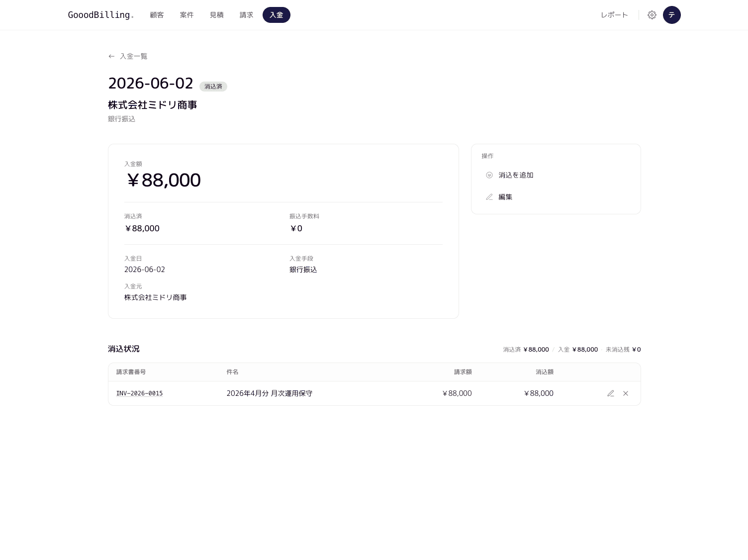Click the 未消込残 ￥0 summary
Image resolution: width=748 pixels, height=560 pixels.
[x=623, y=350]
